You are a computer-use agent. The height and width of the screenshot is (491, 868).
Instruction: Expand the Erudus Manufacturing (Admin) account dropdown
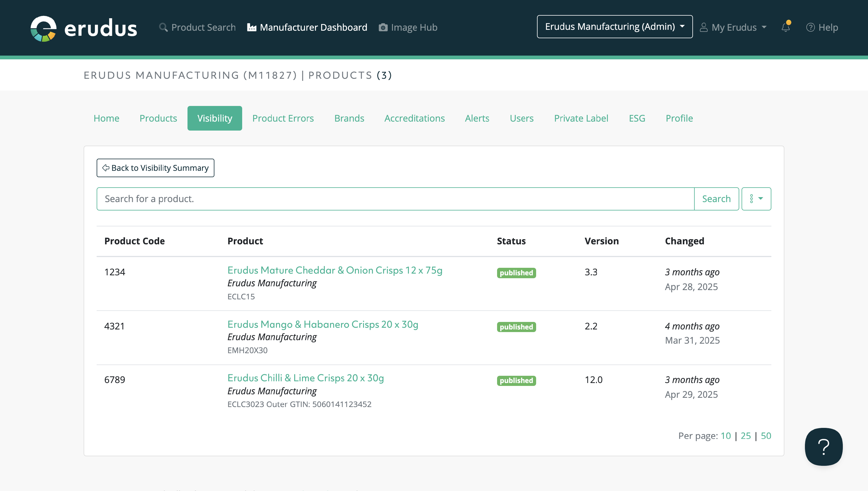[x=614, y=27]
